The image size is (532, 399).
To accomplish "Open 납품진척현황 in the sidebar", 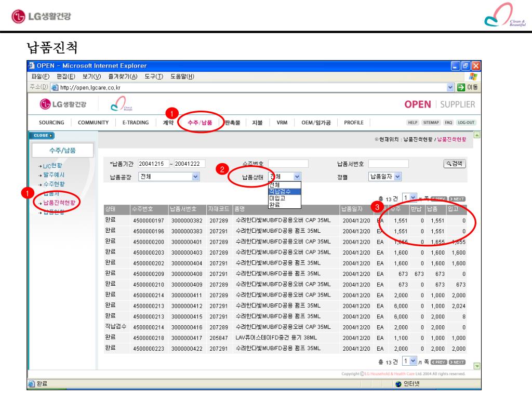I will point(59,203).
